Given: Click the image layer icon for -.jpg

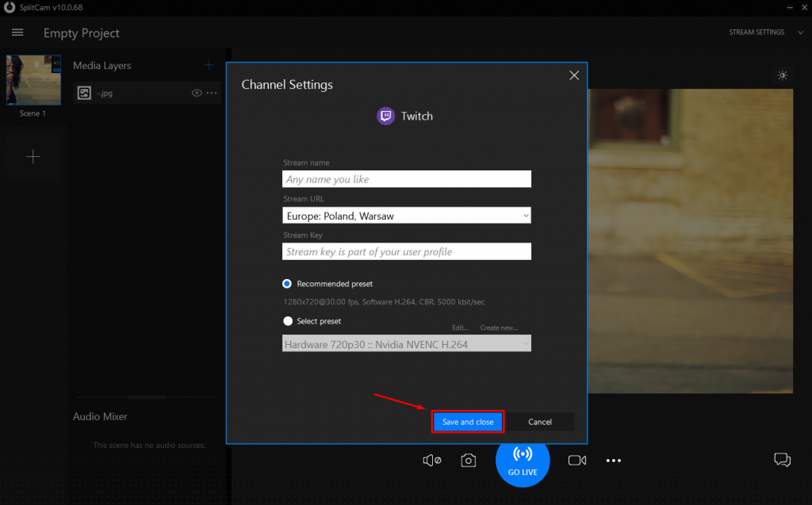Looking at the screenshot, I should 84,93.
